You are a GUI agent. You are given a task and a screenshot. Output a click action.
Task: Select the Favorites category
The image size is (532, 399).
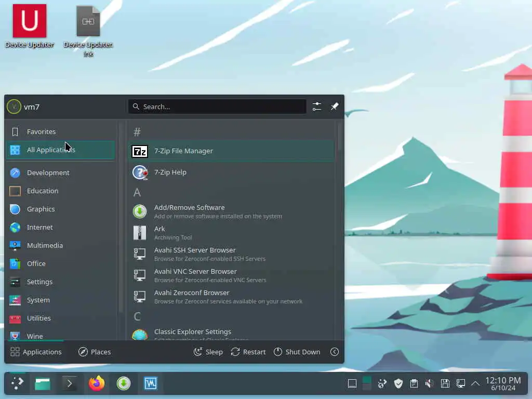tap(61, 131)
